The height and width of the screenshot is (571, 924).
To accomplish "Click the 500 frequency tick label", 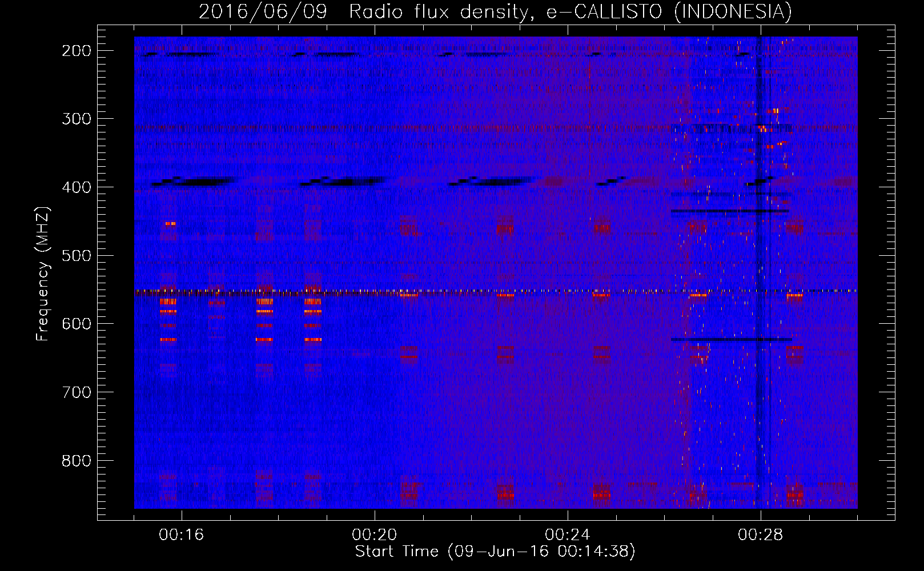I will point(77,256).
